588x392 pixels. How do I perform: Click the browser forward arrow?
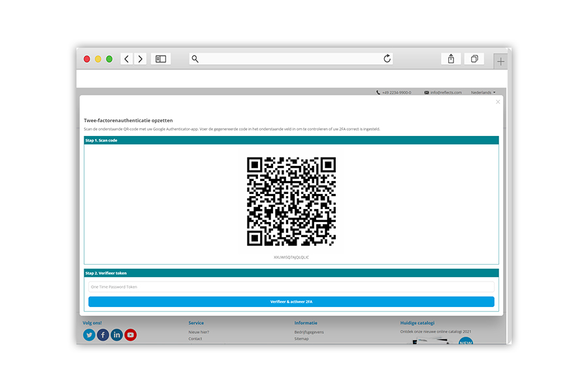[x=140, y=59]
